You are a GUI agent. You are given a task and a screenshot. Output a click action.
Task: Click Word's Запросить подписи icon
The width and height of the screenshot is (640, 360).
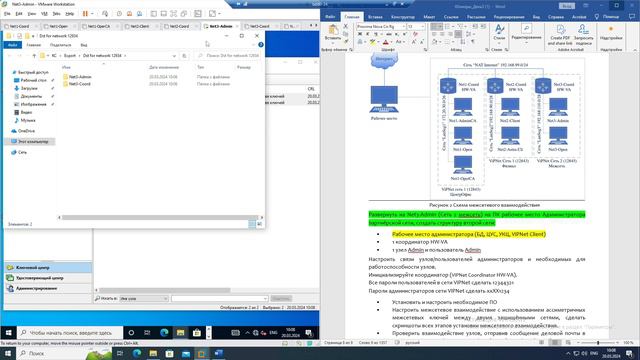tap(584, 34)
